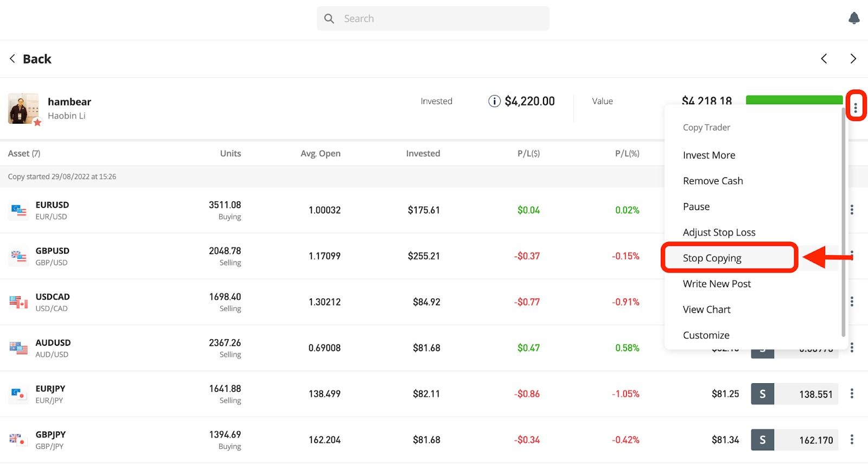Open the AUDUSD row three-dot menu
This screenshot has height=470, width=868.
[x=852, y=347]
